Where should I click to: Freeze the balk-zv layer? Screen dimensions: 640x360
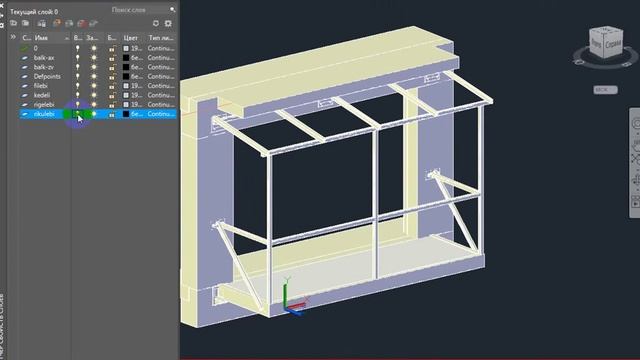click(94, 67)
